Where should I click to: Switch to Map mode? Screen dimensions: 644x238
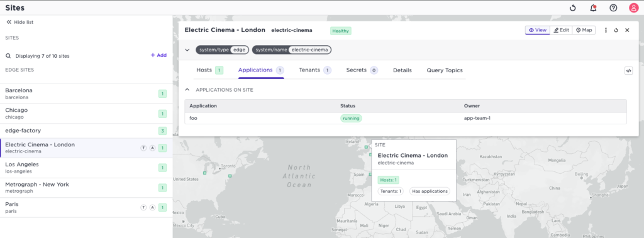584,30
